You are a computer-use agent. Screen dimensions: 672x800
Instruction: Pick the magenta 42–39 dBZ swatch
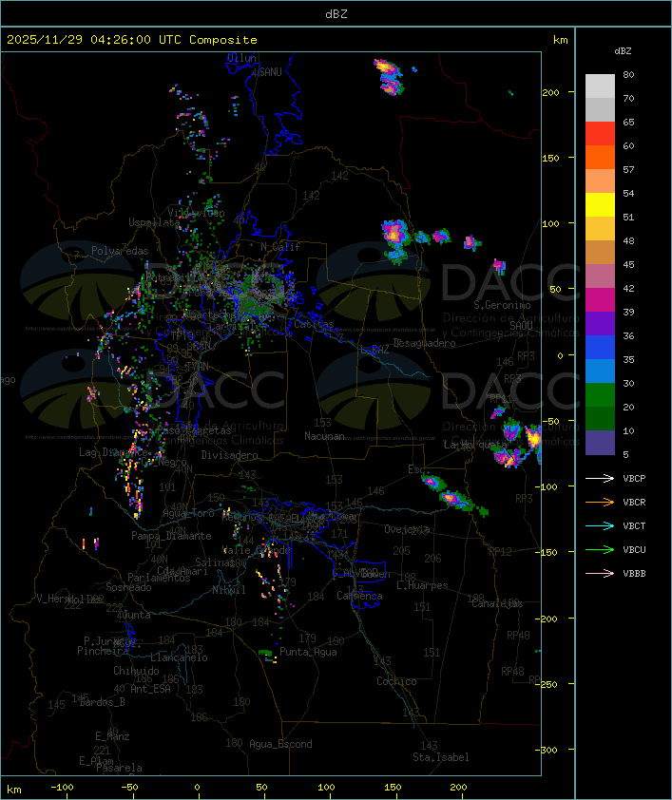coord(600,300)
